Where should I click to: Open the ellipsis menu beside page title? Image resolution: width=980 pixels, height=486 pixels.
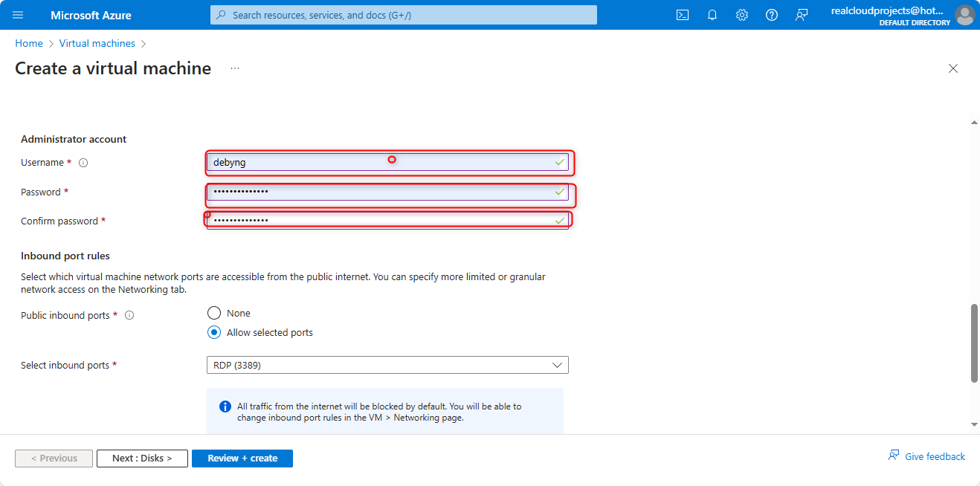235,68
